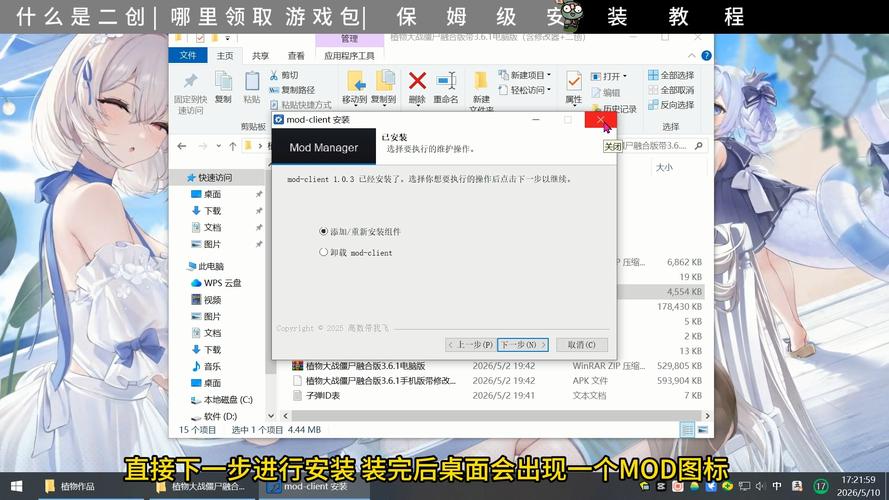Viewport: 889px width, 500px height.
Task: Switch to the 共享 ribbon tab
Action: (x=260, y=56)
